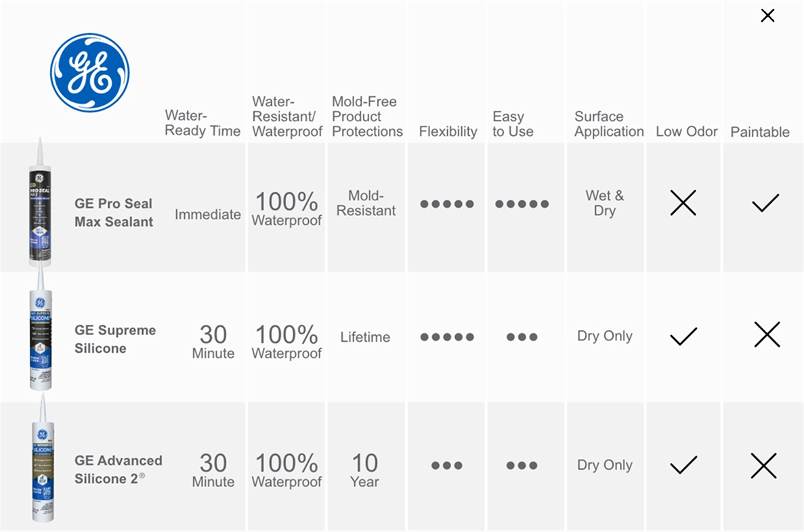Click the Low Odor checkmark for Advanced Silicone 2
This screenshot has height=532, width=804.
683,465
